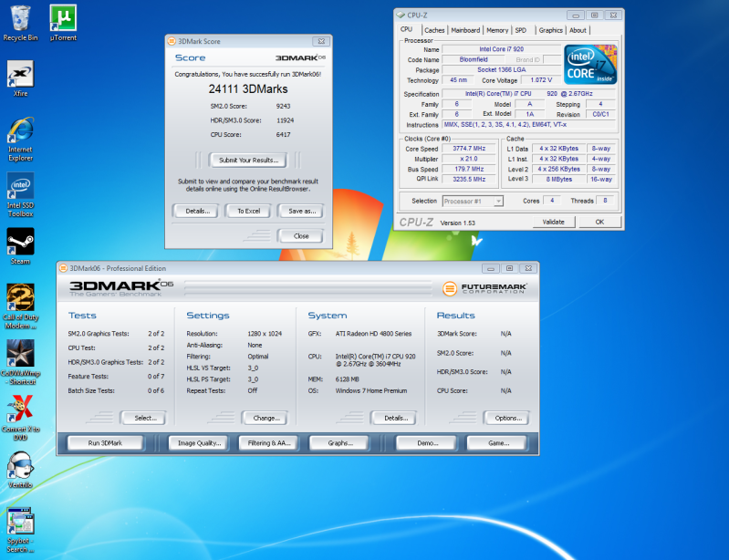Switch to the Graphics tab in CPU-Z
Viewport: 729px width, 560px height.
(550, 30)
